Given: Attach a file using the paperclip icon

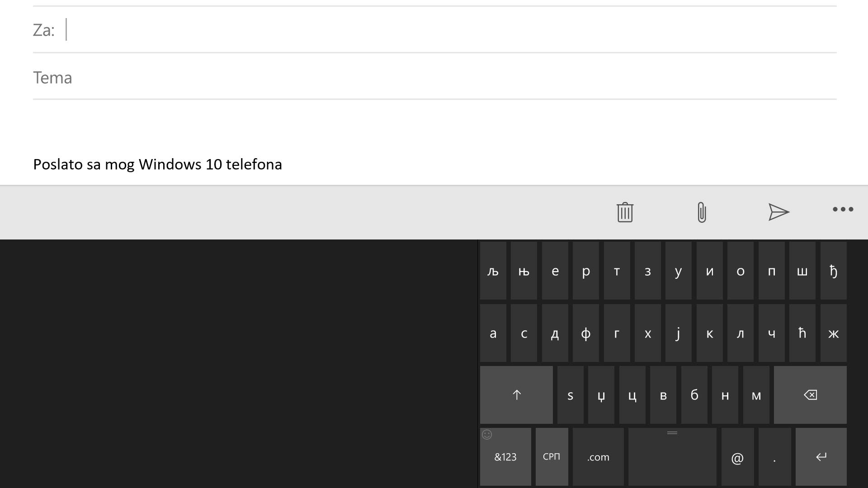Looking at the screenshot, I should pyautogui.click(x=701, y=212).
